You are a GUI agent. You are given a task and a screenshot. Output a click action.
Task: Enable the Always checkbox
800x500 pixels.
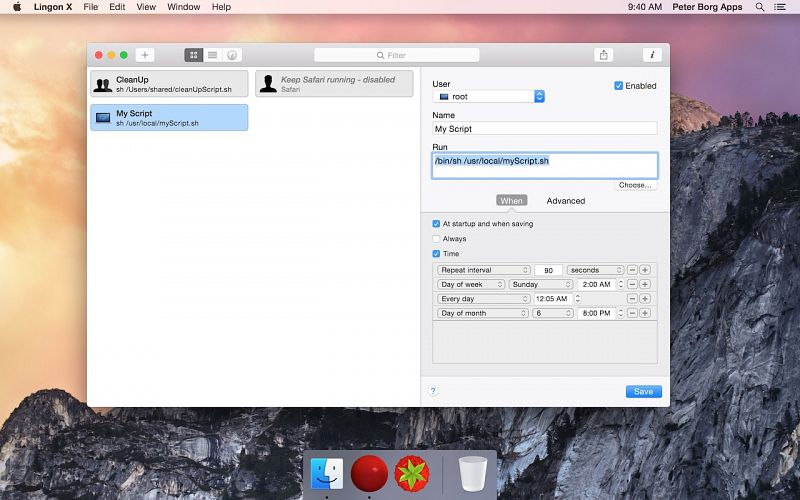[436, 239]
